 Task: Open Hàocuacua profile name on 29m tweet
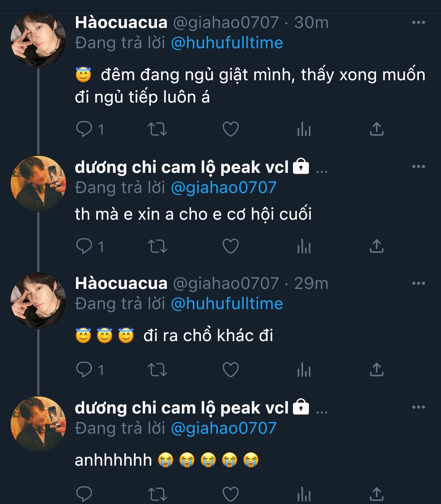(x=121, y=283)
